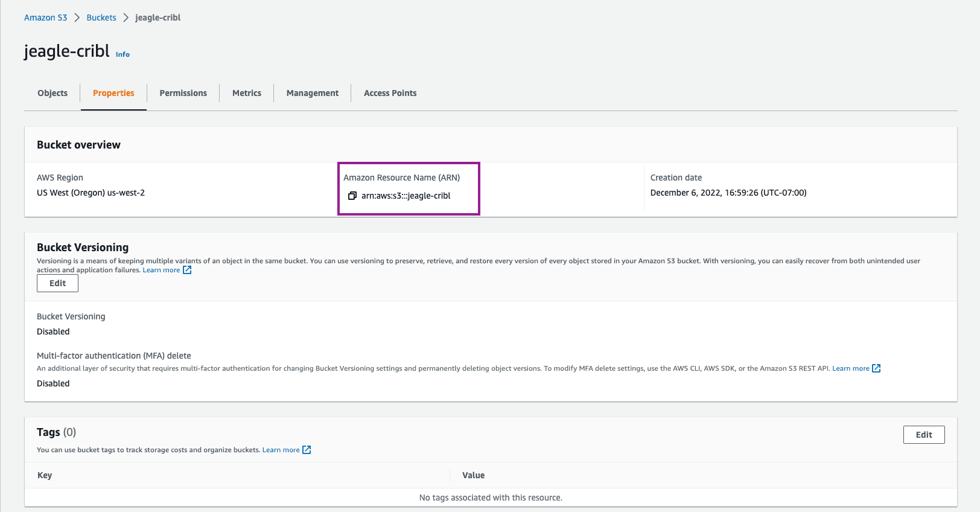The width and height of the screenshot is (980, 512).
Task: Click external link icon in Bucket Versioning description
Action: point(187,270)
